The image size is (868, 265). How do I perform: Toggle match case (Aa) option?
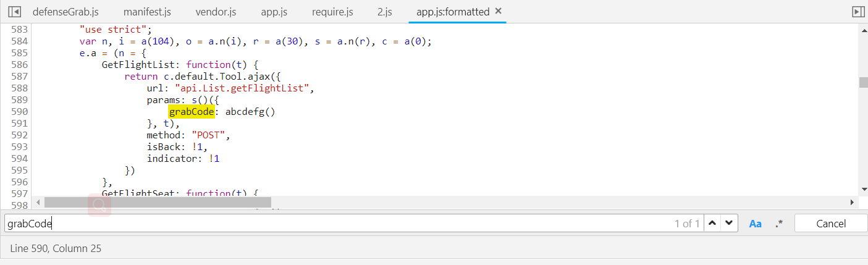click(755, 224)
